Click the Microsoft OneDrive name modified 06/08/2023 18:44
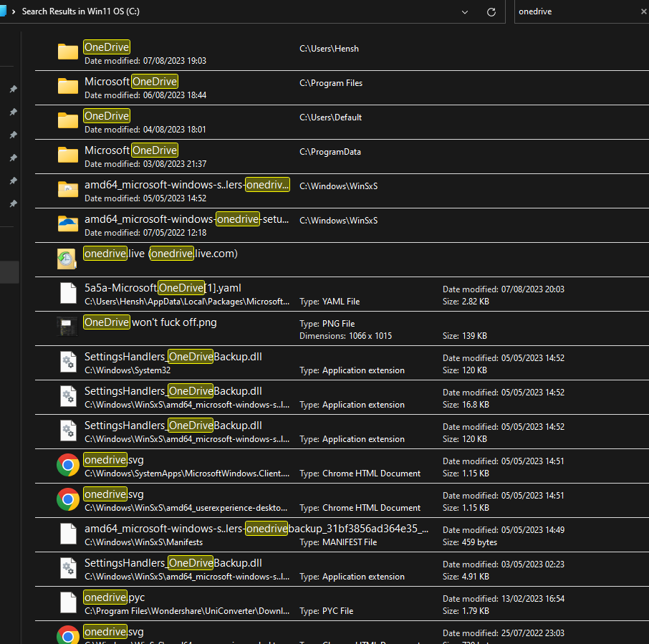 pos(131,82)
